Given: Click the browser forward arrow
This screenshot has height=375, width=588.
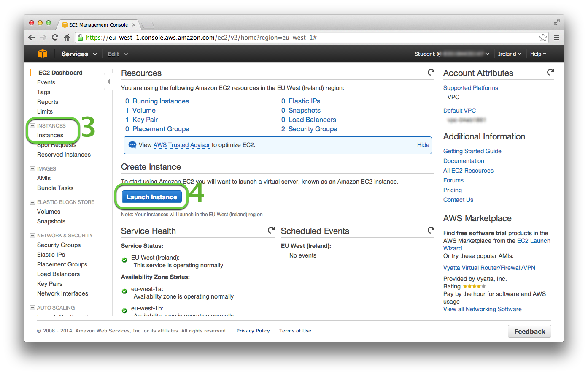Looking at the screenshot, I should pyautogui.click(x=43, y=38).
